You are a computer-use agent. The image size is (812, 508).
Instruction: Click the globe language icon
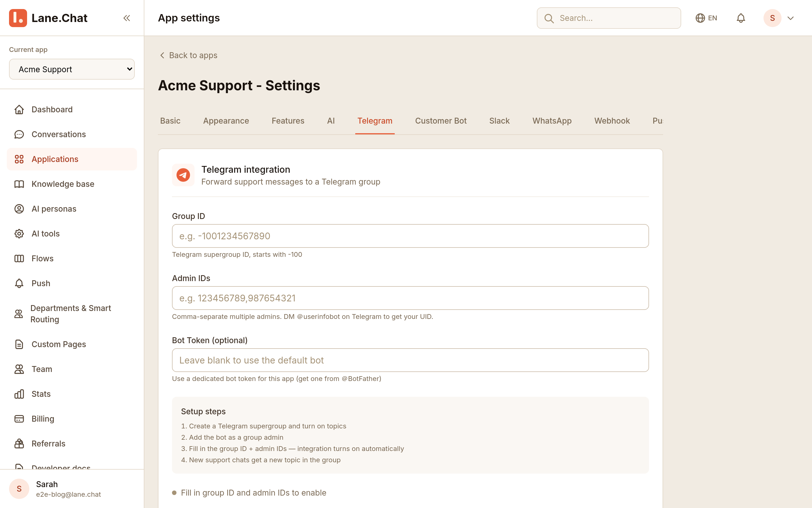pos(700,18)
